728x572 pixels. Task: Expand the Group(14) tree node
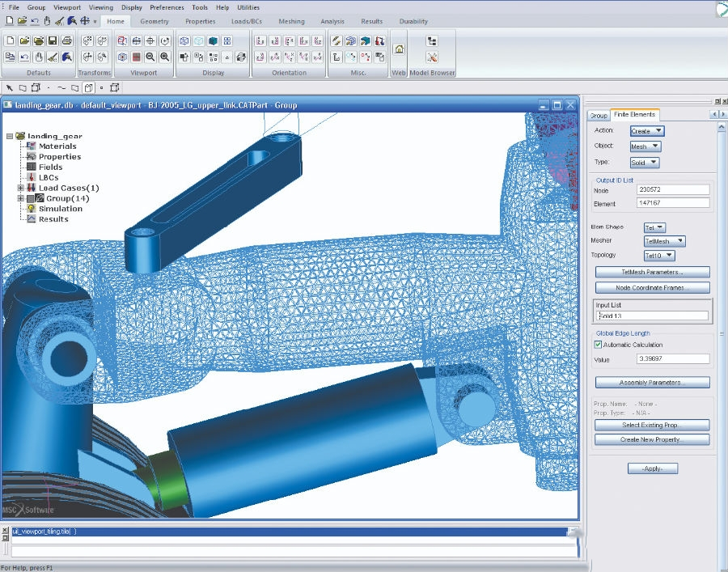click(x=20, y=198)
